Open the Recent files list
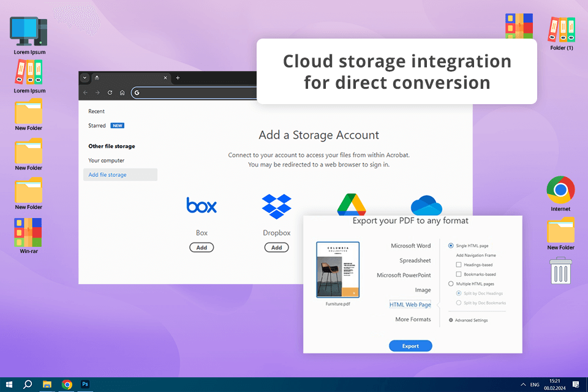Image resolution: width=588 pixels, height=392 pixels. pyautogui.click(x=96, y=111)
